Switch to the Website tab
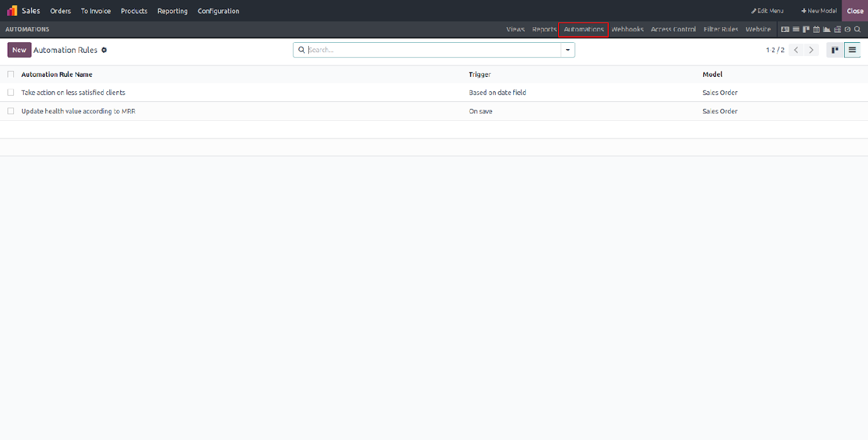 [758, 30]
